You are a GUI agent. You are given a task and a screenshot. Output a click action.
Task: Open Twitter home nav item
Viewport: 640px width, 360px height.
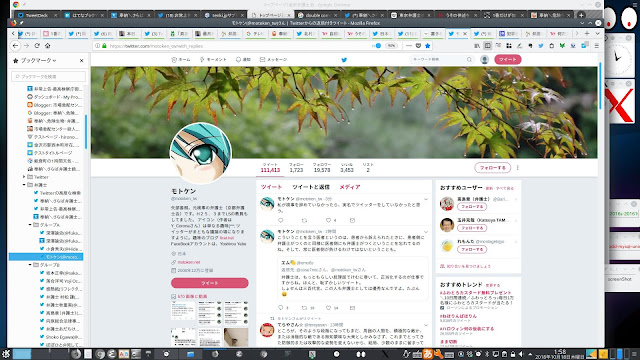coord(181,60)
